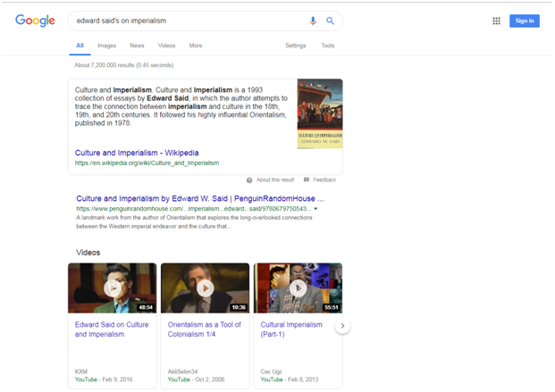The height and width of the screenshot is (392, 555).
Task: Click YouTube source label dated Oct 2, 2008
Action: (x=179, y=379)
